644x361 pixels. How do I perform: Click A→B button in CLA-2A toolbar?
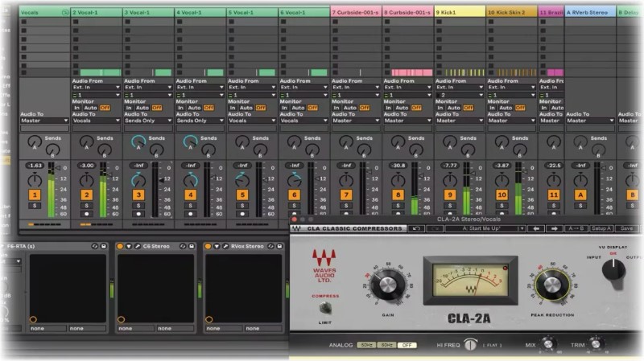[x=576, y=228]
